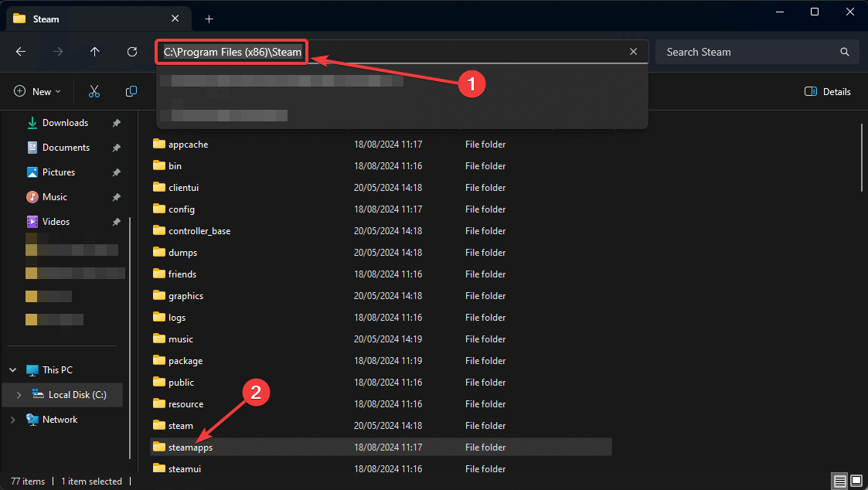
Task: Click the address bar path field
Action: [x=402, y=52]
